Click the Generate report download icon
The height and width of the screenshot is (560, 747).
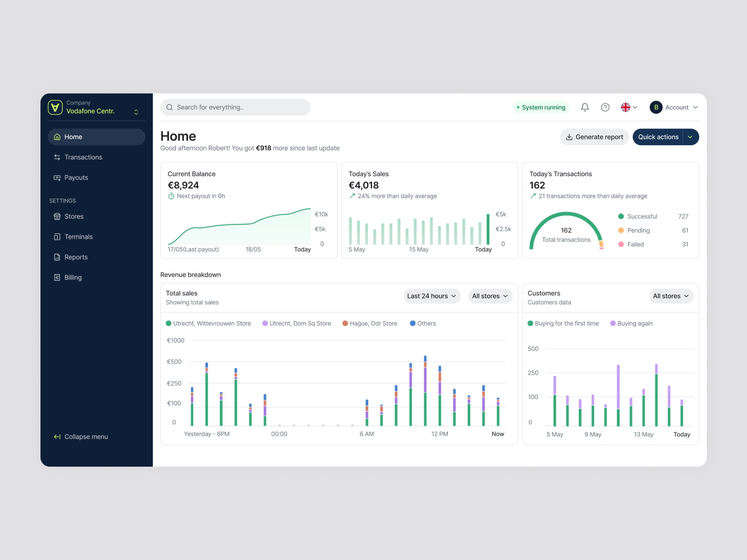tap(569, 137)
